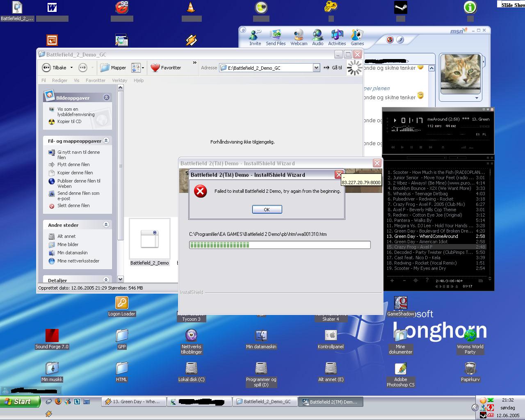
Task: Select Scooter - My Eyes are Dry track
Action: click(436, 268)
